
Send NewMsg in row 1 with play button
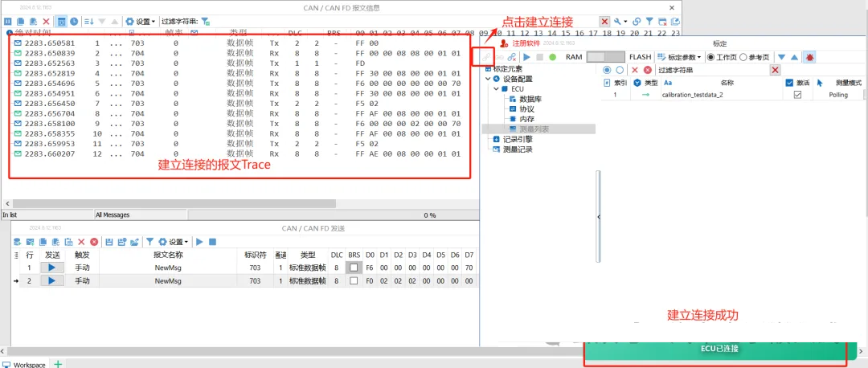[52, 268]
